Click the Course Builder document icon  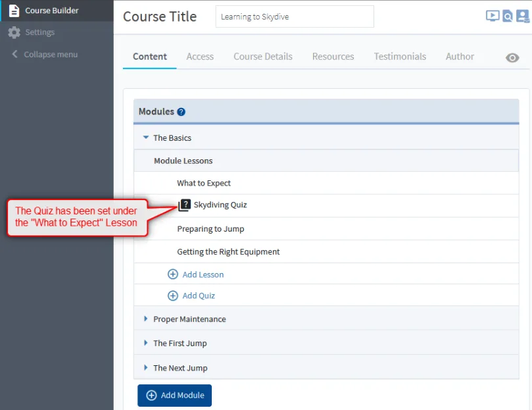[x=14, y=11]
